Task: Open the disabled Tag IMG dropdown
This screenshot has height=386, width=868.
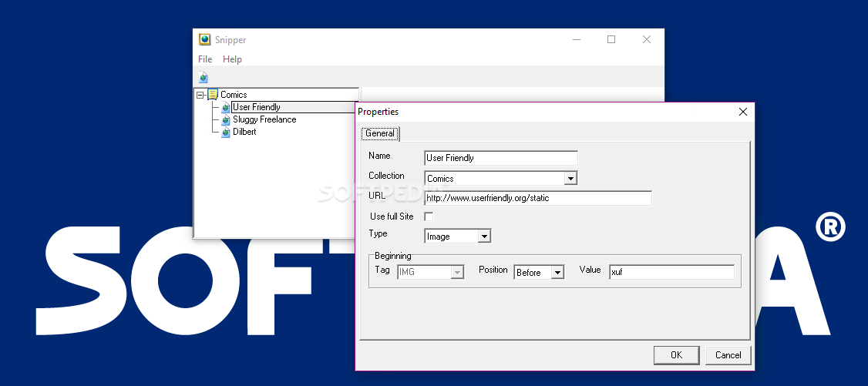Action: [457, 272]
